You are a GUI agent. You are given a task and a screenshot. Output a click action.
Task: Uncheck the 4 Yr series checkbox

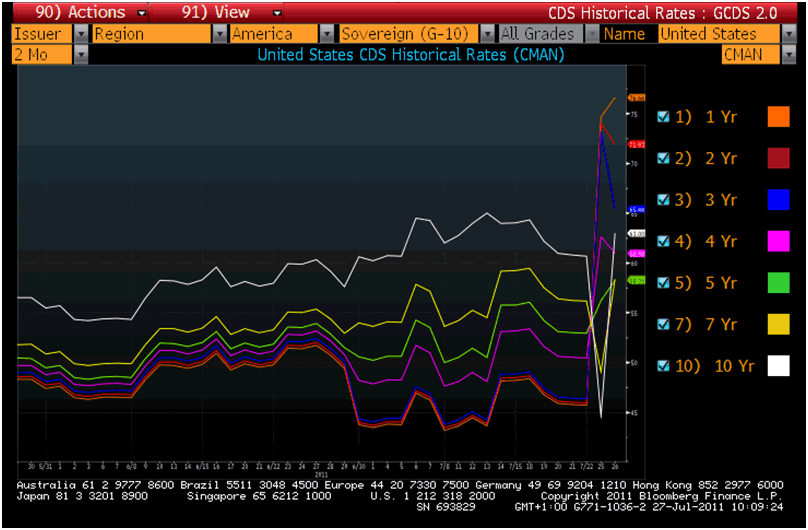coord(664,241)
